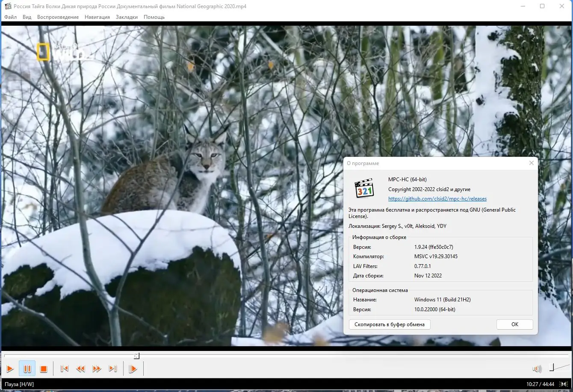Viewport: 573px width, 392px height.
Task: Skip to beginning with the previous icon
Action: coord(64,368)
